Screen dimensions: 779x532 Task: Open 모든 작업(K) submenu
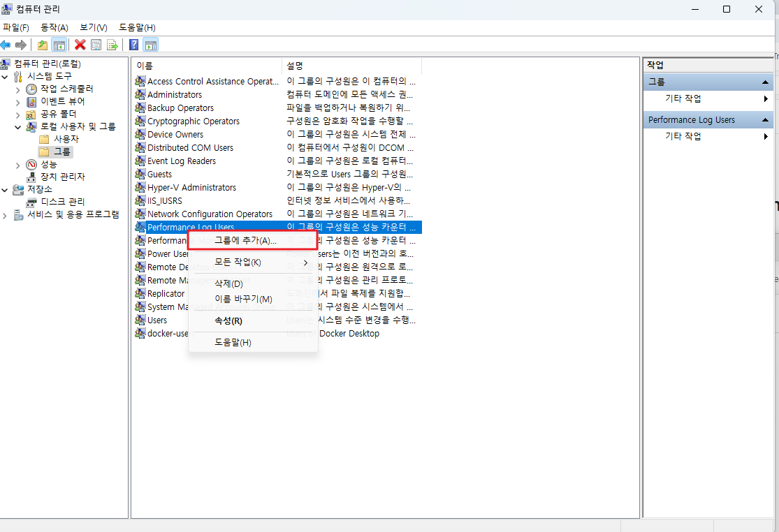click(238, 263)
